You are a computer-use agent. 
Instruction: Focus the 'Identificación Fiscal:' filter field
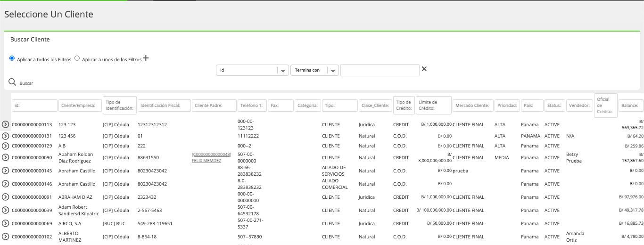click(x=164, y=106)
